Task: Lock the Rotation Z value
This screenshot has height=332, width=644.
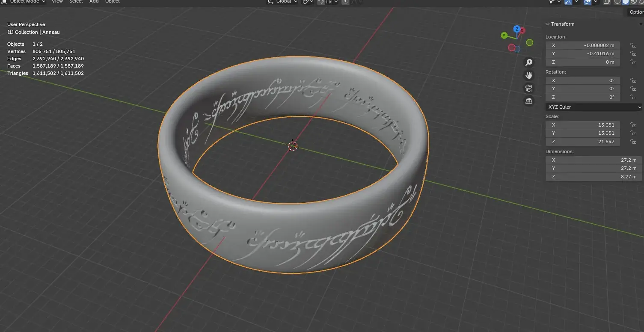Action: click(x=633, y=97)
